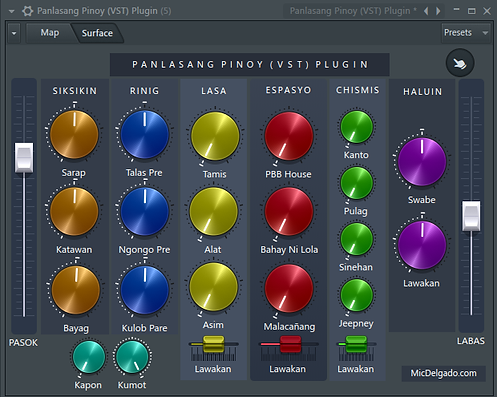Click the PASOK label
The height and width of the screenshot is (397, 497).
pos(23,343)
